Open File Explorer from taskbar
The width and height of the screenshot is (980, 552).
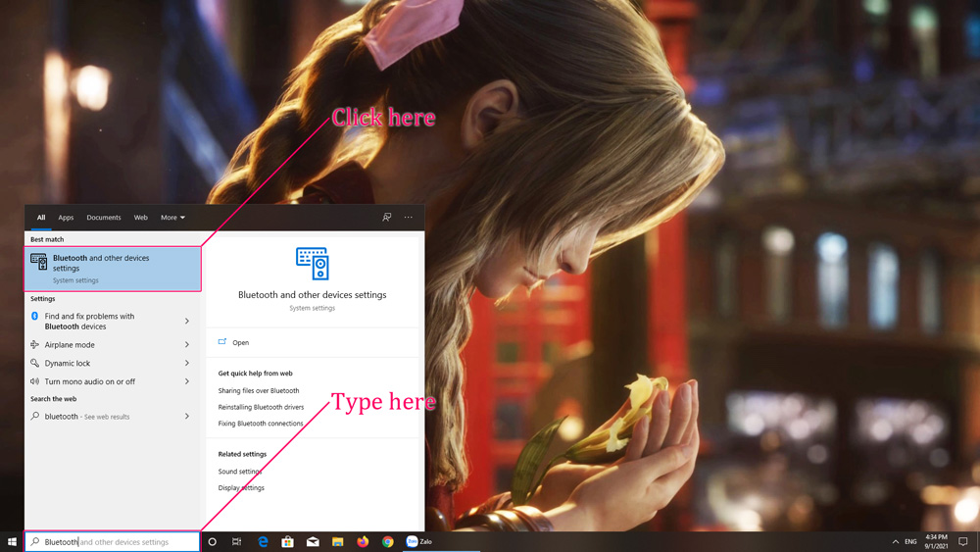point(337,542)
